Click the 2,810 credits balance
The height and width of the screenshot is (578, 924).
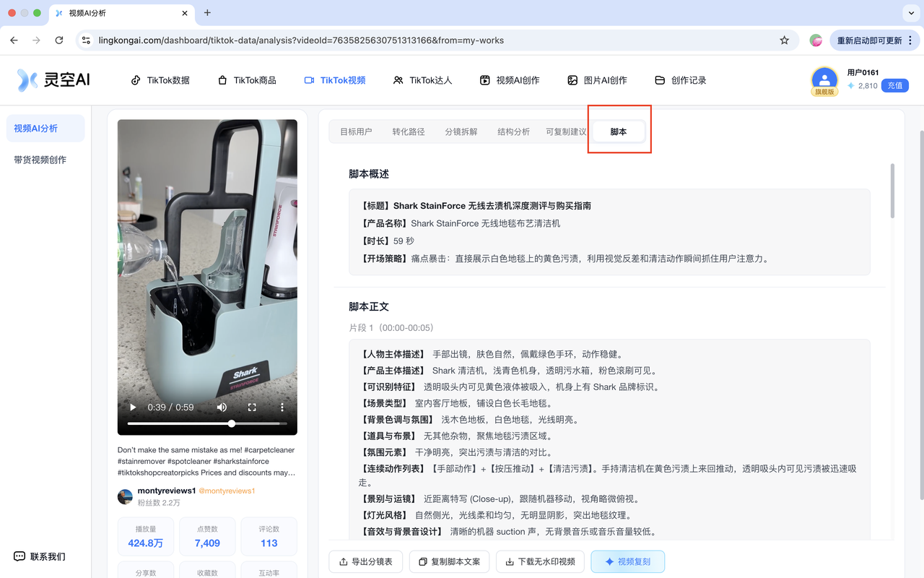(862, 85)
